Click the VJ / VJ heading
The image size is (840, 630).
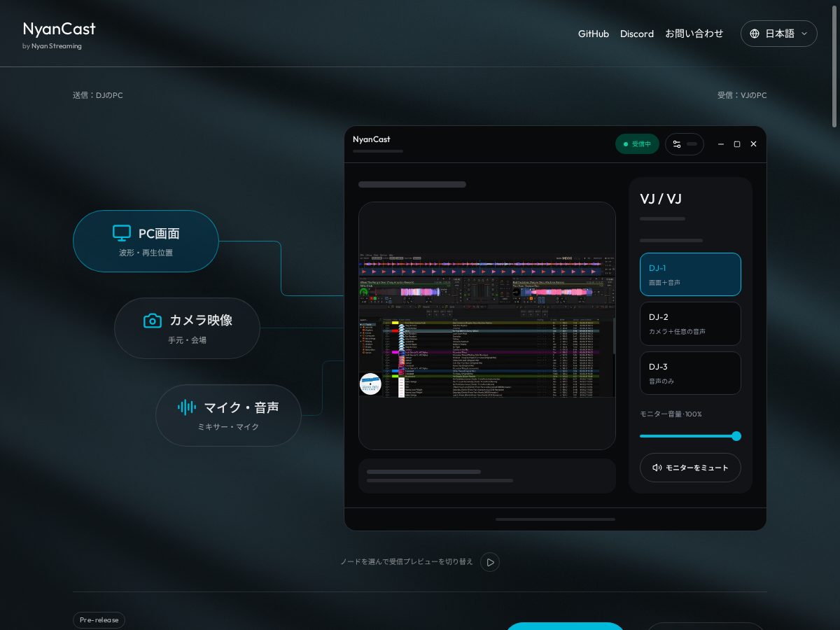(661, 199)
